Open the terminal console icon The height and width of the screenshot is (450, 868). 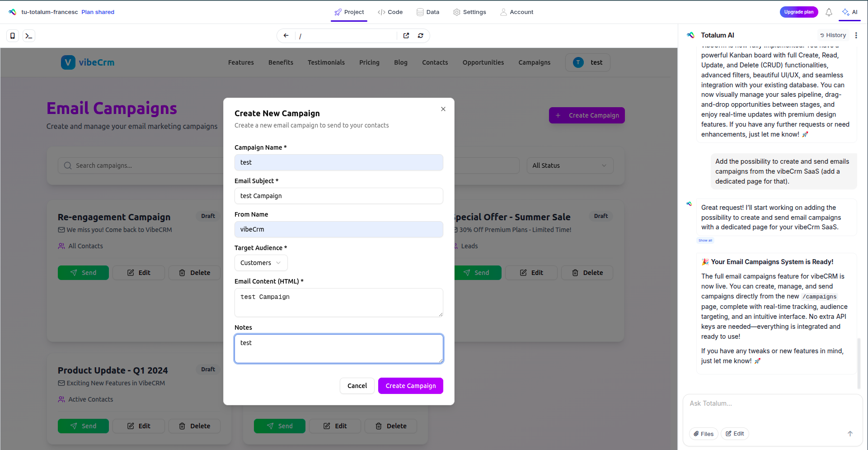(x=29, y=36)
